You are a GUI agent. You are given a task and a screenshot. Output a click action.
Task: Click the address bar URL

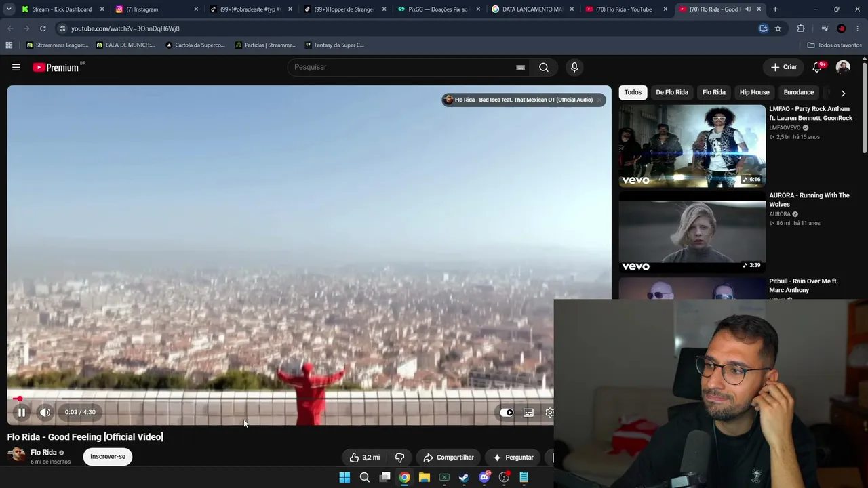pyautogui.click(x=125, y=28)
